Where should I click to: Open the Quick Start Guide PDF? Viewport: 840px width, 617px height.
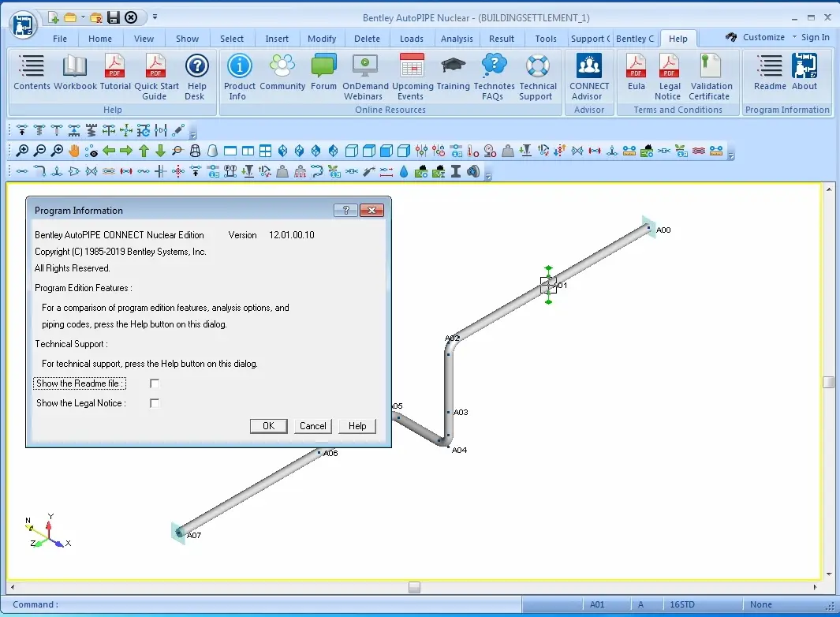point(156,77)
